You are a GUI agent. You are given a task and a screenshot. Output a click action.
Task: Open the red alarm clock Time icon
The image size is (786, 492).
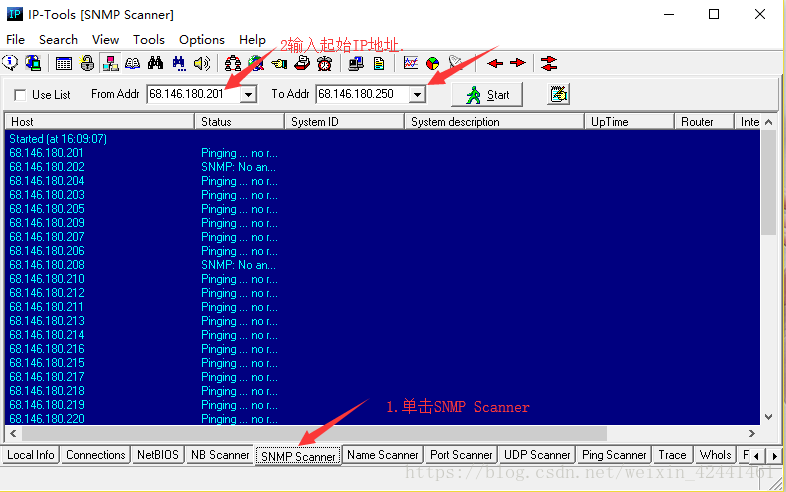[x=324, y=63]
